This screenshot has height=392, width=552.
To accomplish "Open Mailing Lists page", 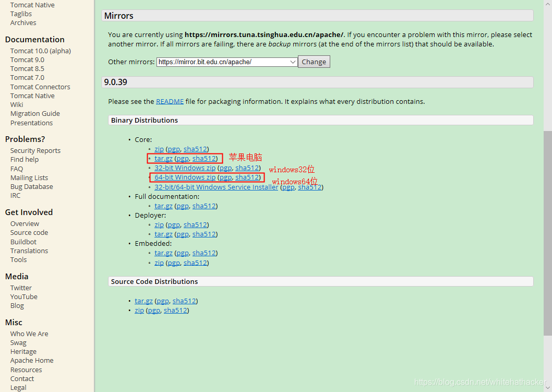I will (x=29, y=178).
